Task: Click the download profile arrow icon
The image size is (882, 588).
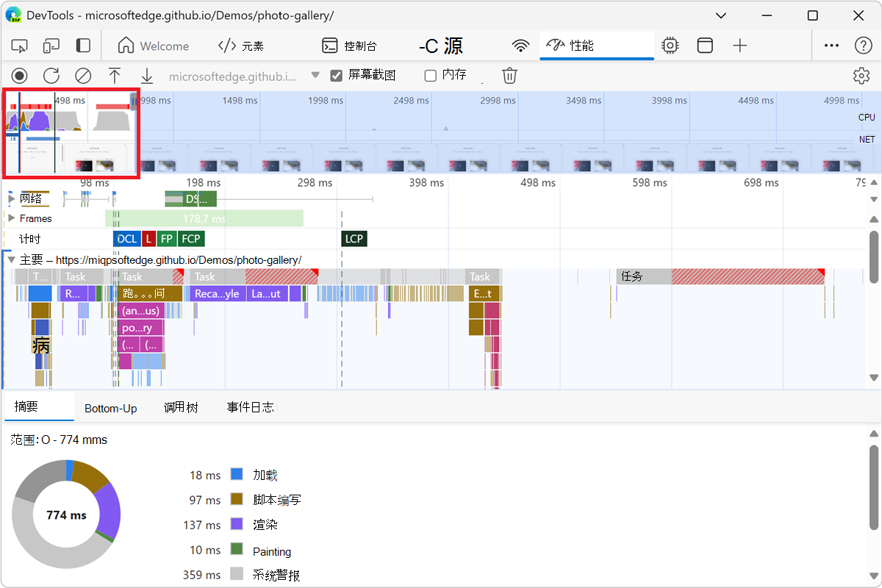Action: pos(147,75)
